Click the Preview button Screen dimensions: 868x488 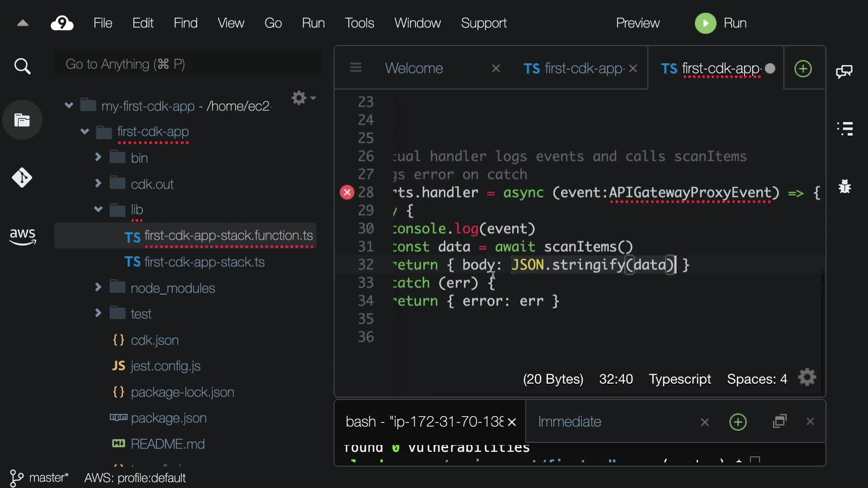point(637,23)
